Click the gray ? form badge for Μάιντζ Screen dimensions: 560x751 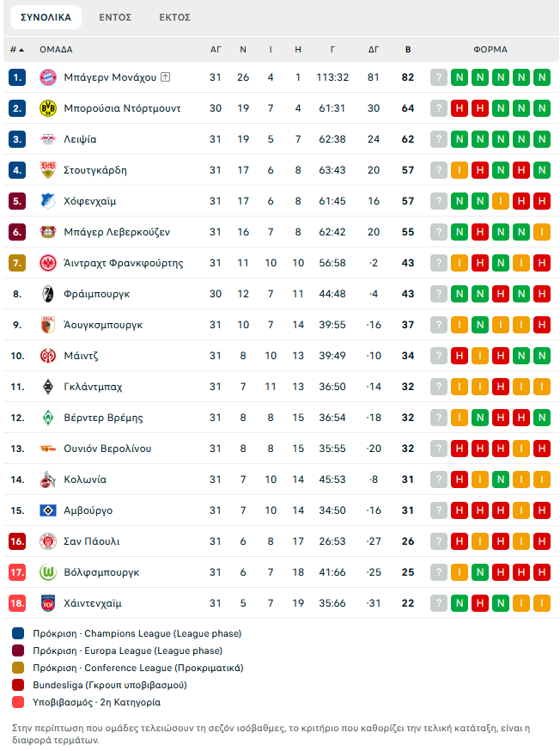pos(439,356)
